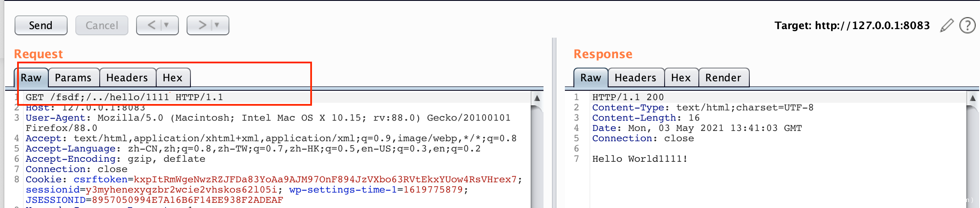Click the disabled Cancel button
This screenshot has width=980, height=208.
(101, 25)
